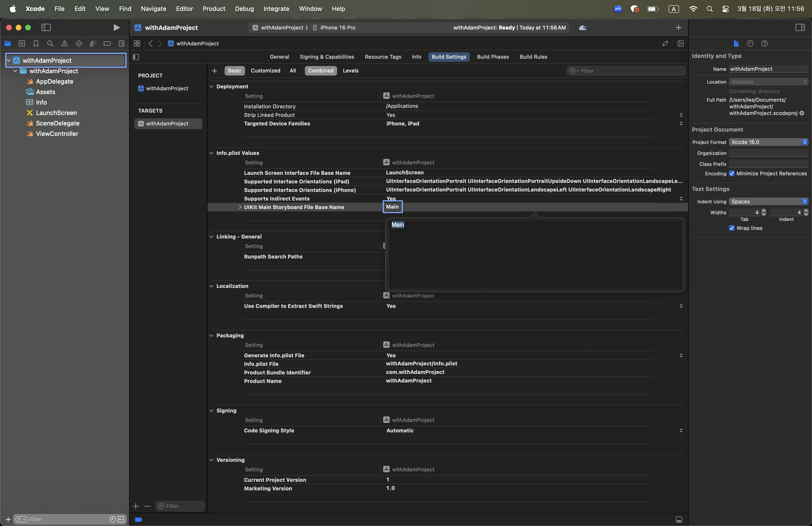Open the General tab
The image size is (812, 526).
279,57
